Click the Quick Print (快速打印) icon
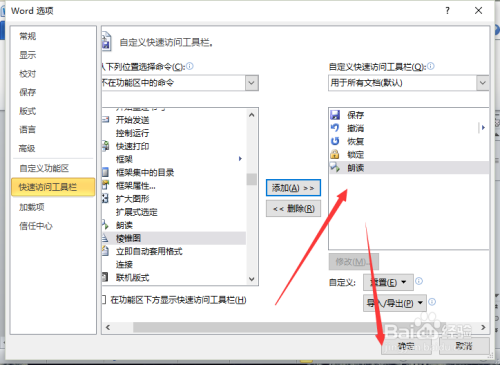Viewport: 500px width, 365px height. (106, 146)
